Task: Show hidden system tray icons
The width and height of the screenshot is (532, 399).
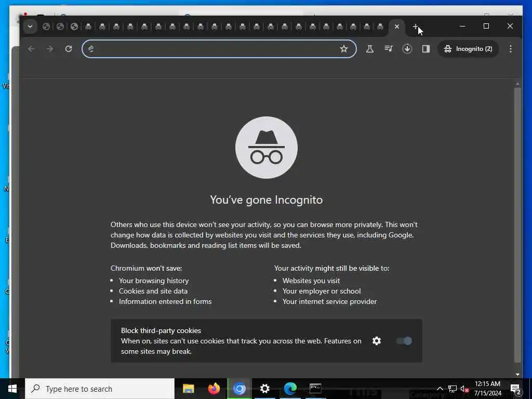Action: [440, 389]
